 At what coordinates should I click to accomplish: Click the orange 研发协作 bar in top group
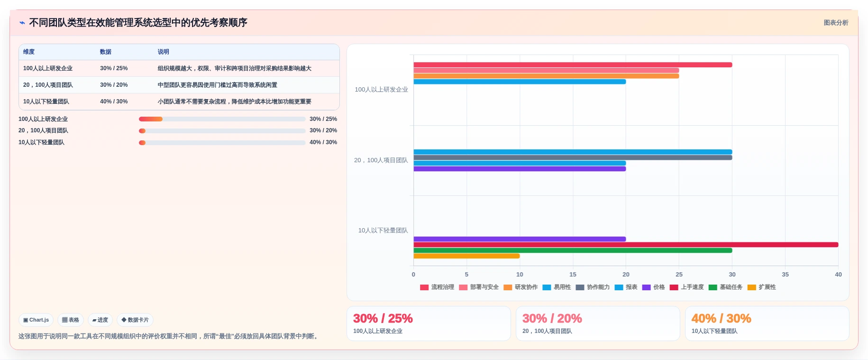pos(546,76)
